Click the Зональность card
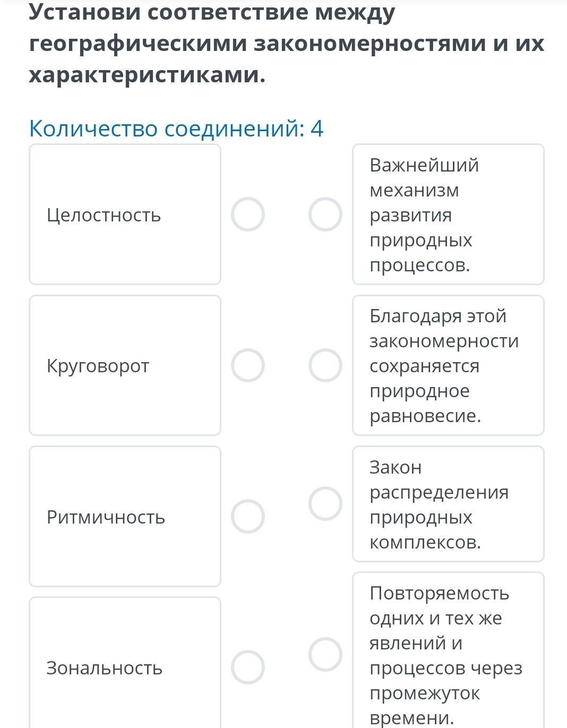 [x=125, y=667]
